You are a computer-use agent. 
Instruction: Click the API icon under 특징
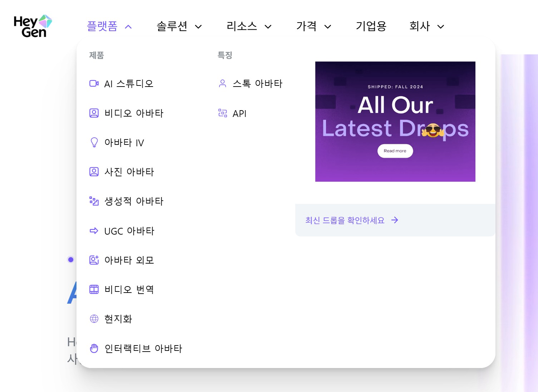click(223, 113)
